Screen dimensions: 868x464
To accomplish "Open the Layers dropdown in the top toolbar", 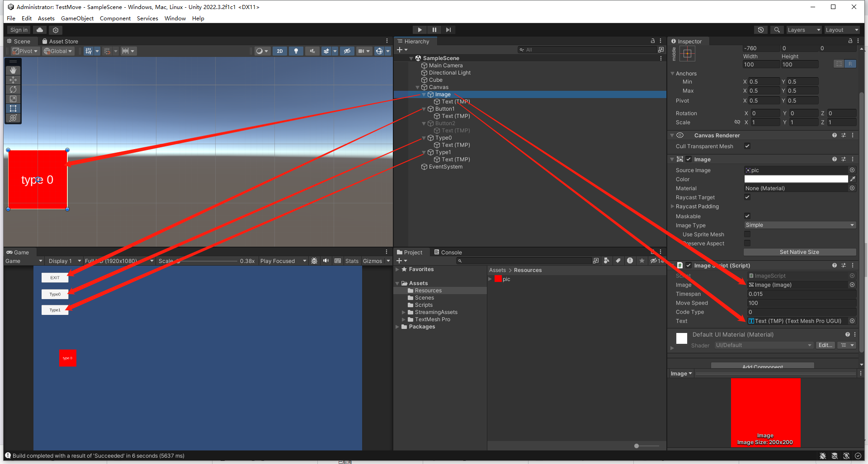I will 804,29.
